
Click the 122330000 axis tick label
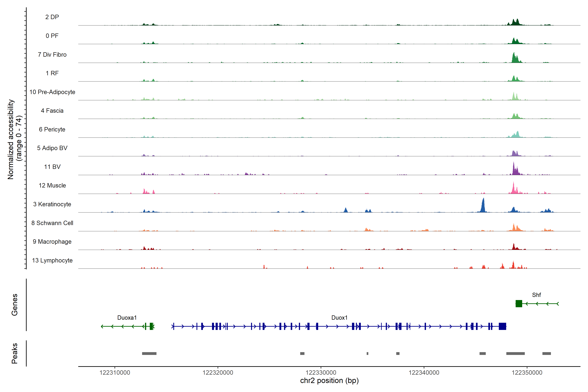(321, 373)
